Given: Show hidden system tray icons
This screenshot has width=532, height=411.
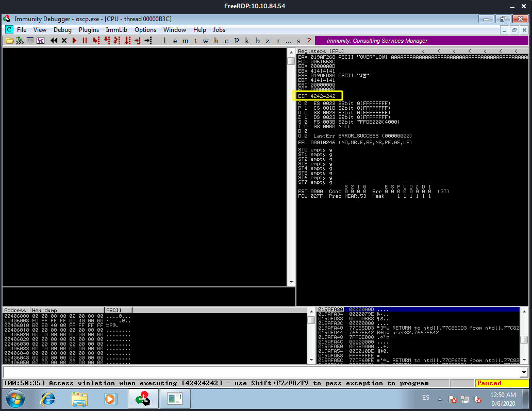Looking at the screenshot, I should coord(440,399).
